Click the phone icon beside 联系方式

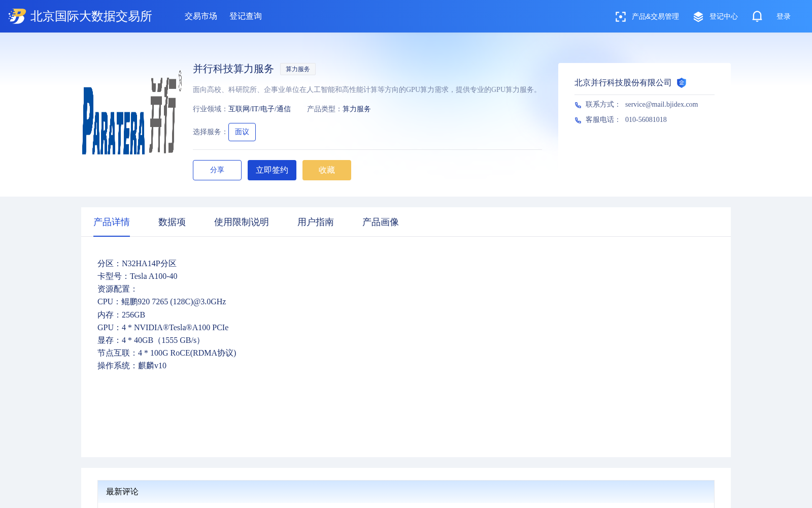click(x=578, y=105)
